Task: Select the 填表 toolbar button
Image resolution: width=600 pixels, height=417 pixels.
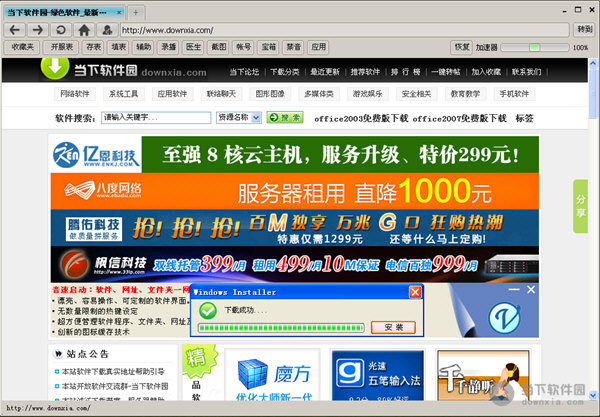Action: [119, 47]
